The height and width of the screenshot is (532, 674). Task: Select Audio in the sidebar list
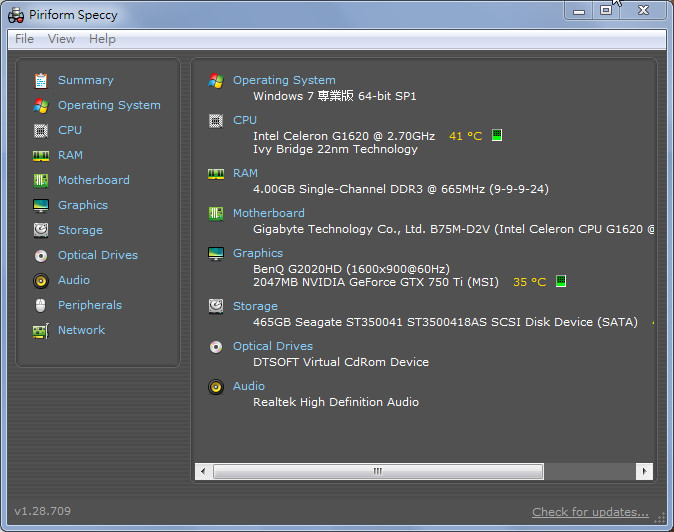[x=74, y=280]
